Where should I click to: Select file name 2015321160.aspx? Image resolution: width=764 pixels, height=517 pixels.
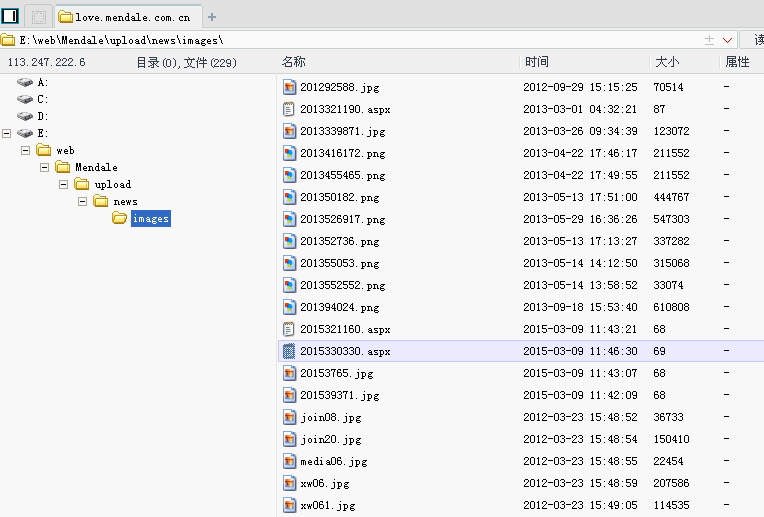(x=345, y=329)
